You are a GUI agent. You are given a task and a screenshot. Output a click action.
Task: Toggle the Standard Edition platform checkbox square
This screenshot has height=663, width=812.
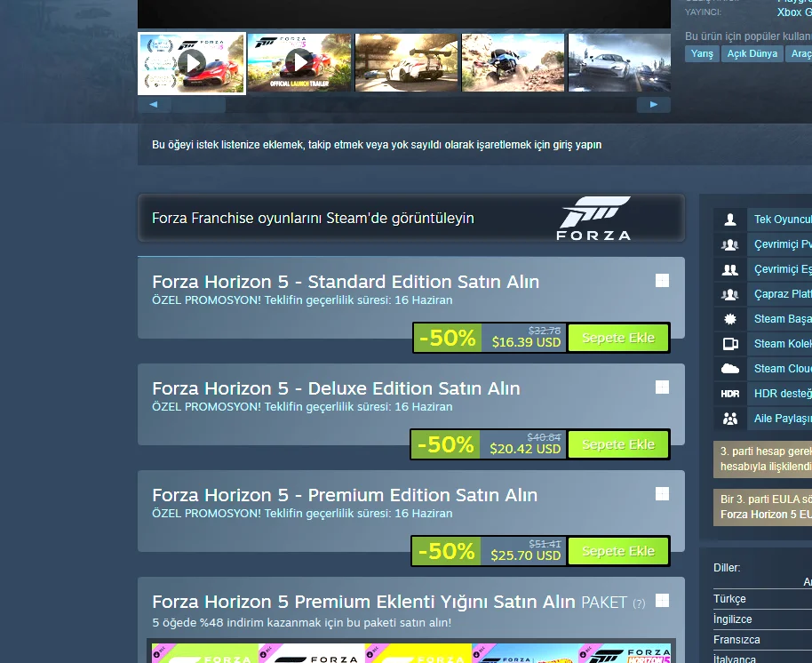(x=663, y=281)
